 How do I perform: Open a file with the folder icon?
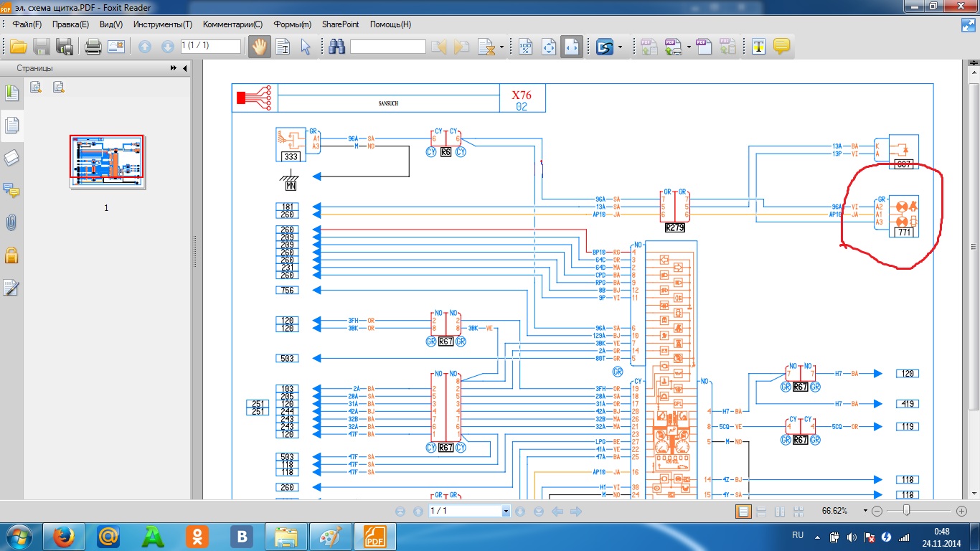18,47
